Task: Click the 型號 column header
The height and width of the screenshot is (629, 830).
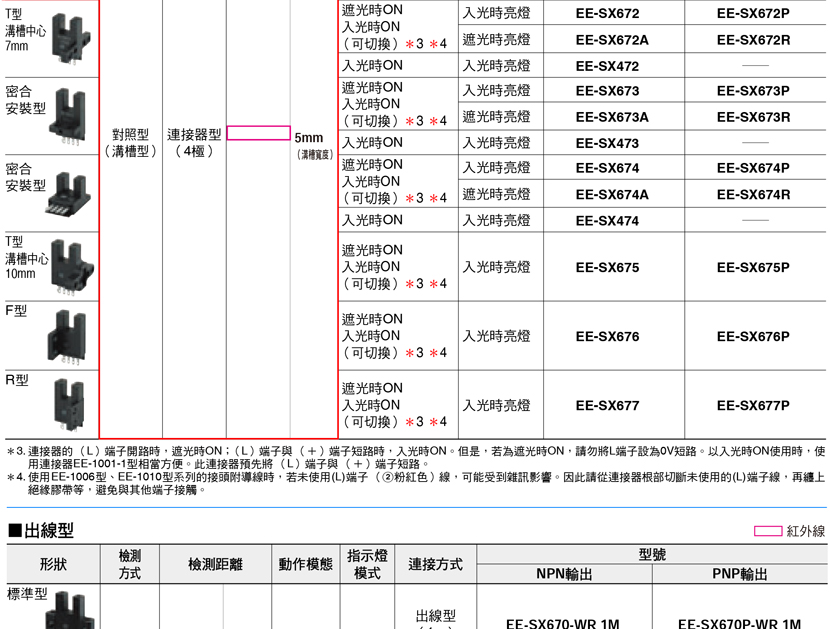Action: [x=652, y=554]
